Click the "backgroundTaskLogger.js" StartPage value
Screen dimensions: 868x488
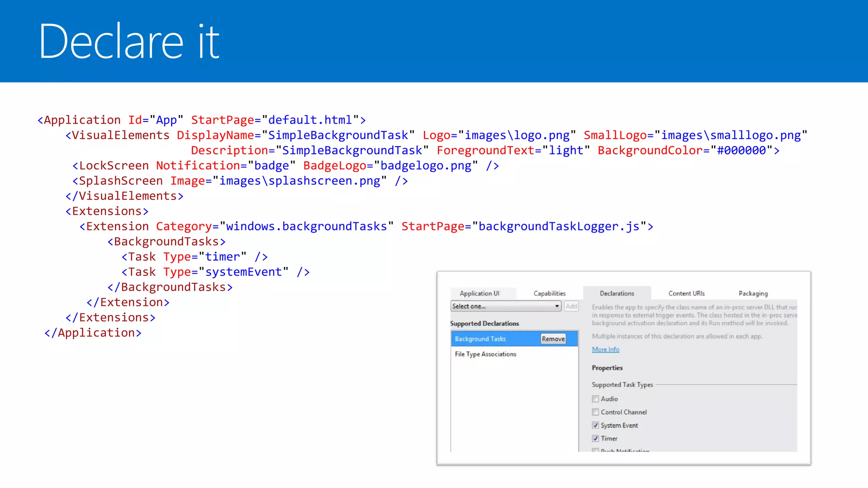tap(559, 227)
